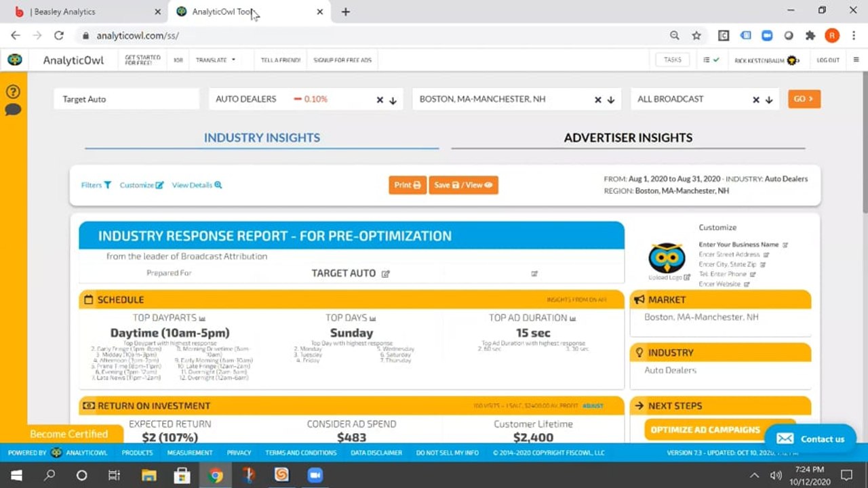Click the help question mark icon in sidebar
This screenshot has height=488, width=868.
tap(13, 92)
